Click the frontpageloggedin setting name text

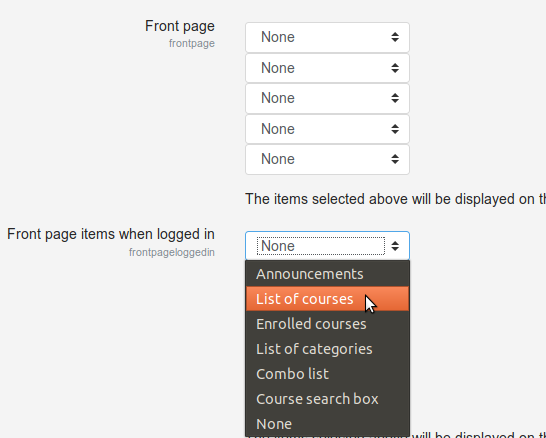172,252
